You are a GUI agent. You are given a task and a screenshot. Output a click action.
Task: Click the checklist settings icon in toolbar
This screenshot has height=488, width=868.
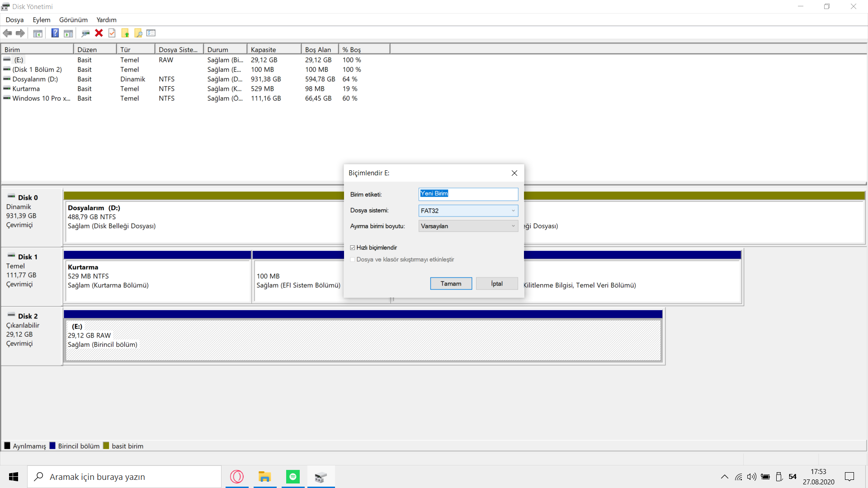tap(151, 33)
